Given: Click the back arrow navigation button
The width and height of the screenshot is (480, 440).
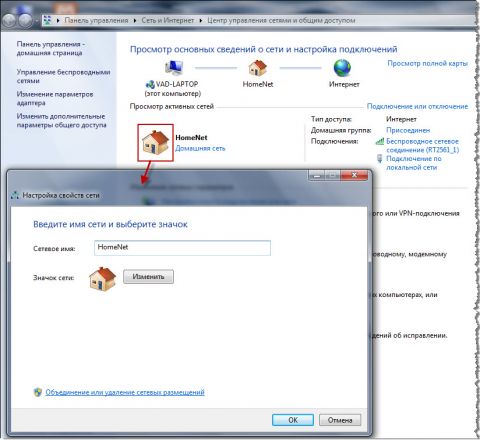Looking at the screenshot, I should pyautogui.click(x=9, y=20).
